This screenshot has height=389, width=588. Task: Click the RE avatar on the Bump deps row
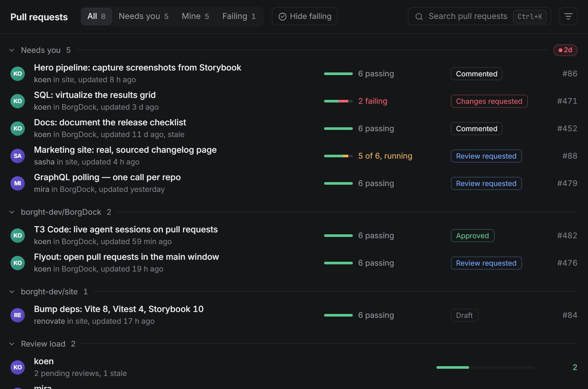[x=18, y=315]
